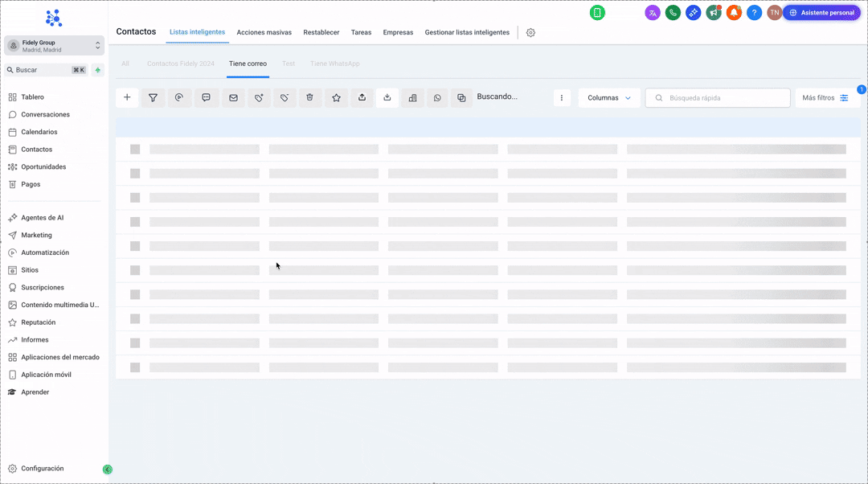
Task: Click the green phone dialer icon
Action: 673,13
